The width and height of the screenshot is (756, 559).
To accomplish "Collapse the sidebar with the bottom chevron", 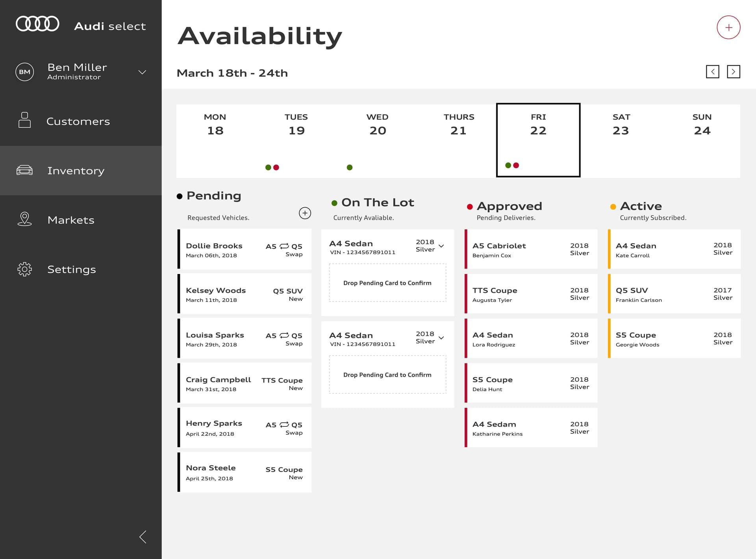I will (144, 537).
